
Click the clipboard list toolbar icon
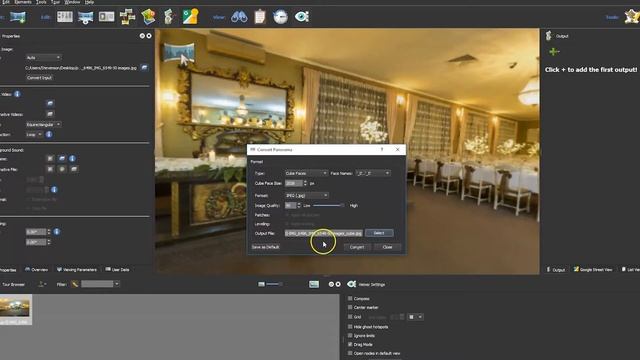[x=260, y=17]
